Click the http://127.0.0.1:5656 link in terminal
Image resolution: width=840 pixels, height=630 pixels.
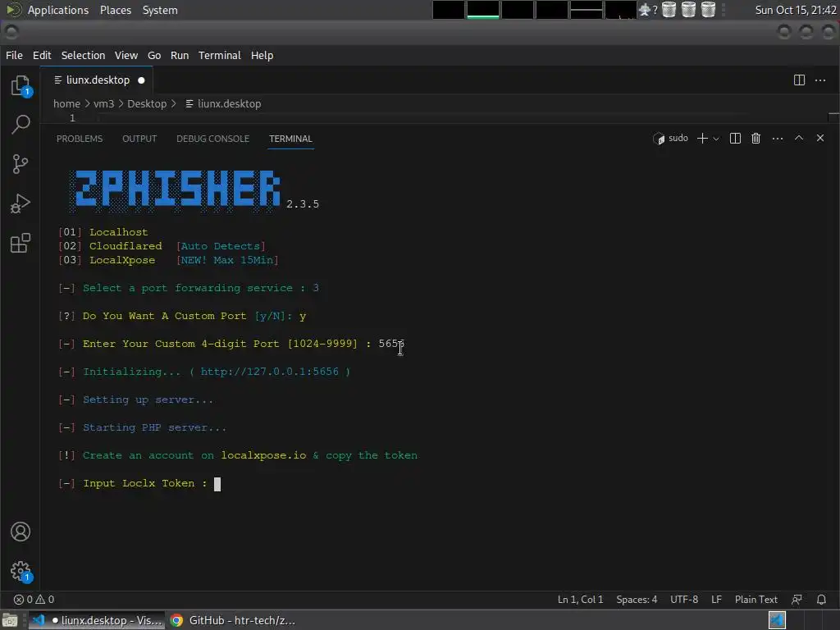(x=269, y=372)
